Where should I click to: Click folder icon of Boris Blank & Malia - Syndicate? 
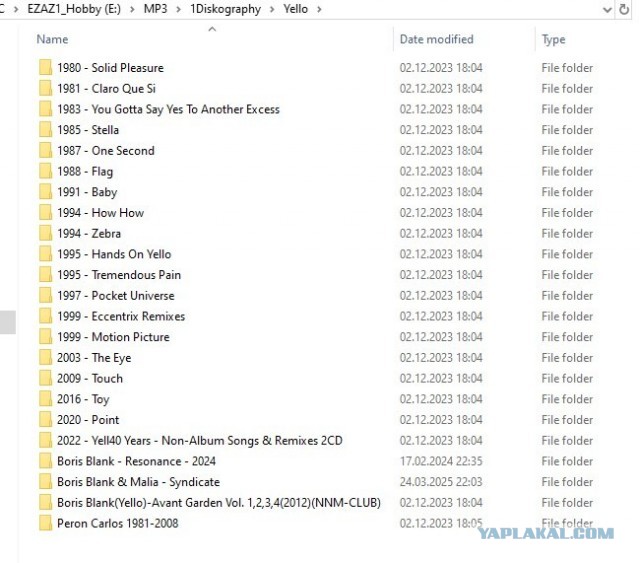(45, 481)
